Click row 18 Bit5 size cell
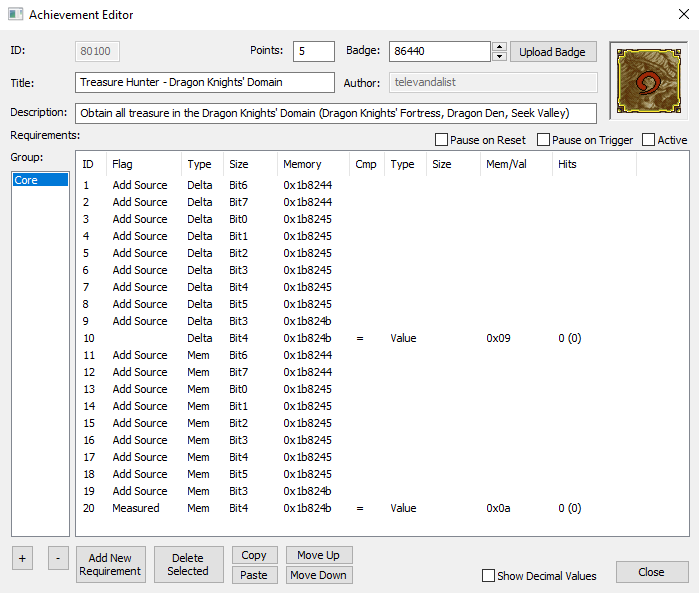Viewport: 699px width, 593px height. click(x=238, y=474)
